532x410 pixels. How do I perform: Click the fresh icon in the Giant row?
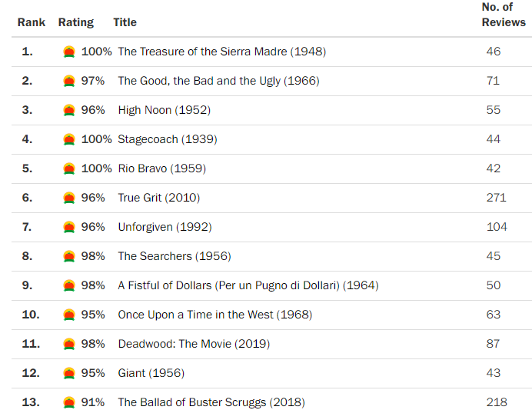[69, 373]
